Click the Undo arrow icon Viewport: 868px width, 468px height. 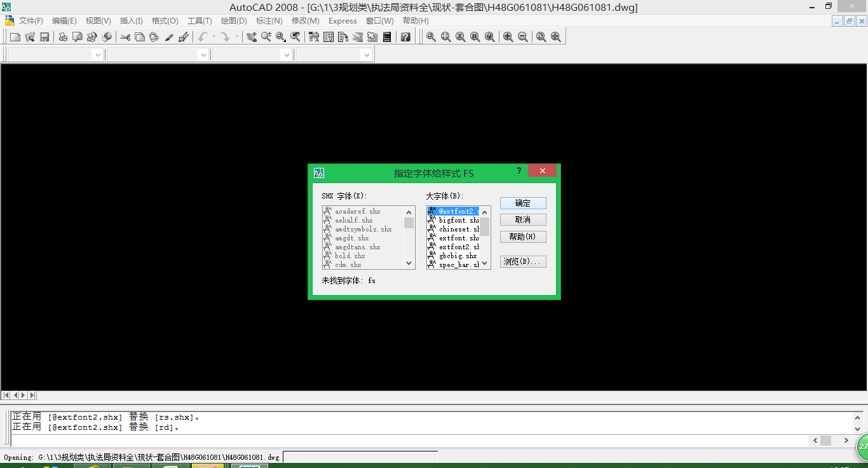click(x=203, y=37)
